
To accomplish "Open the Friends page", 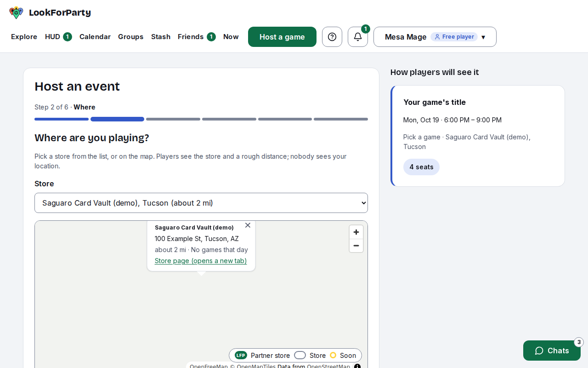I will tap(197, 37).
